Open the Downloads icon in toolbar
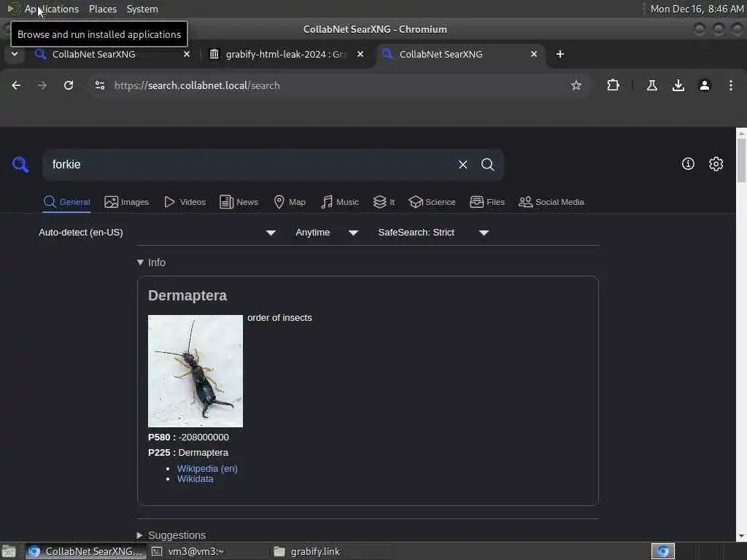The width and height of the screenshot is (747, 560). tap(678, 85)
